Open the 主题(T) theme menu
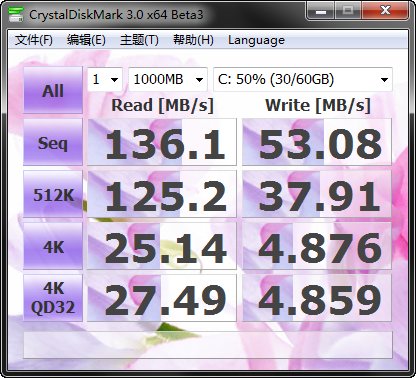This screenshot has height=378, width=416. (x=139, y=40)
